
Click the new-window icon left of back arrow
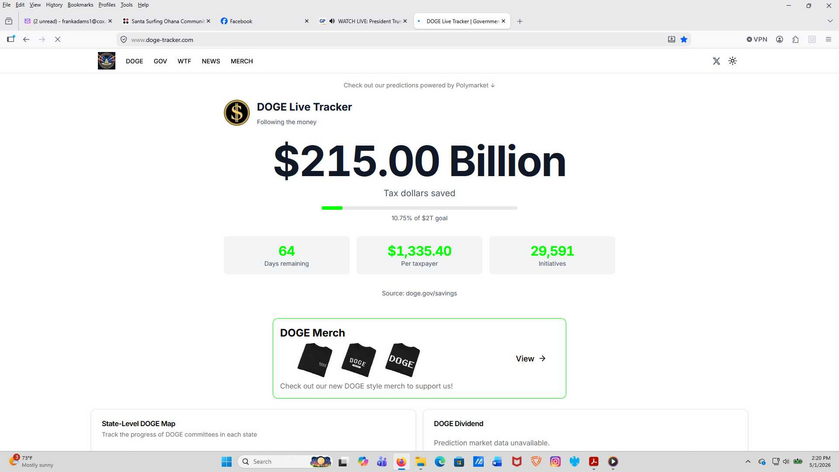click(11, 39)
